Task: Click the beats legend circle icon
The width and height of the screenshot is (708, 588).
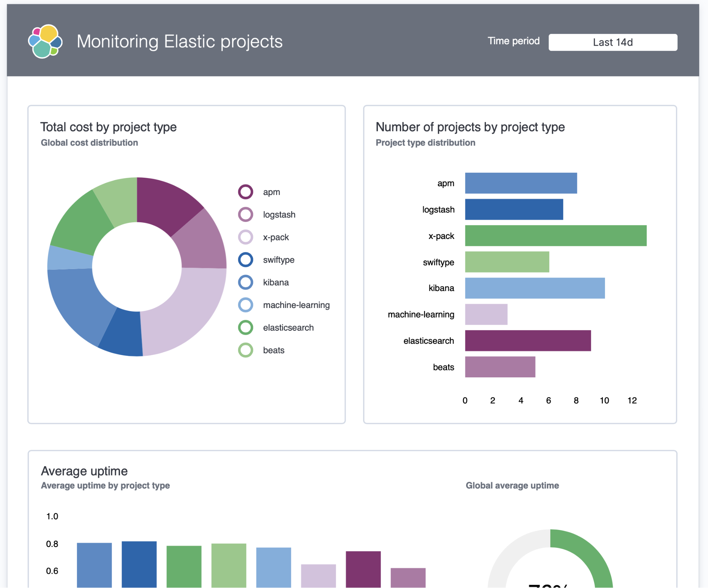Action: (x=245, y=350)
